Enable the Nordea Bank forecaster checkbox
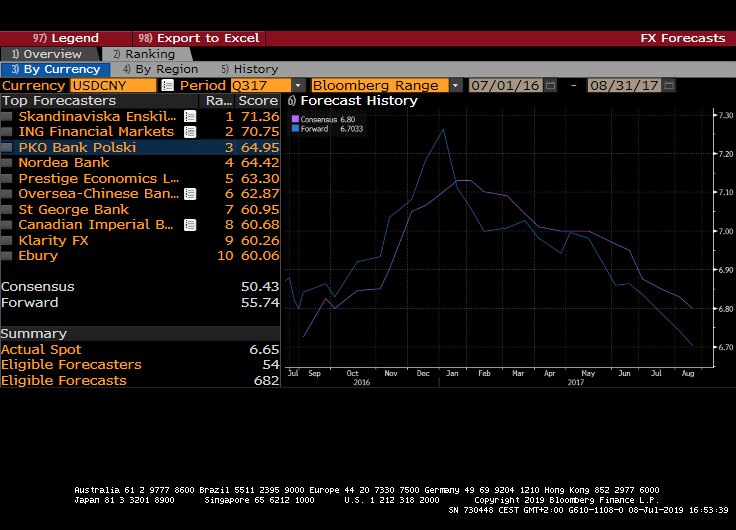 pyautogui.click(x=8, y=163)
